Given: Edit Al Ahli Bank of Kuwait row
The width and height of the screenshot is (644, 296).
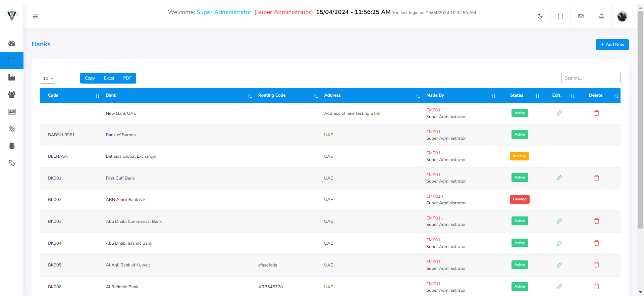Looking at the screenshot, I should (559, 265).
